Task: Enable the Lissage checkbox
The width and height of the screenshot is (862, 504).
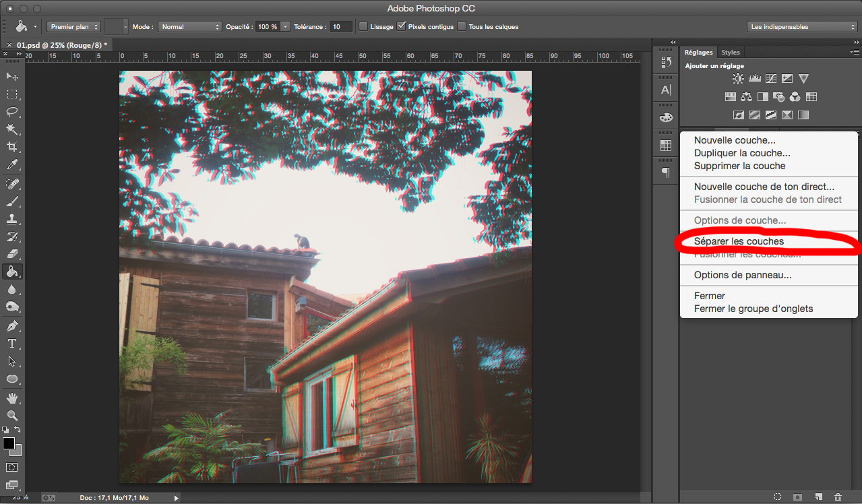Action: point(364,27)
